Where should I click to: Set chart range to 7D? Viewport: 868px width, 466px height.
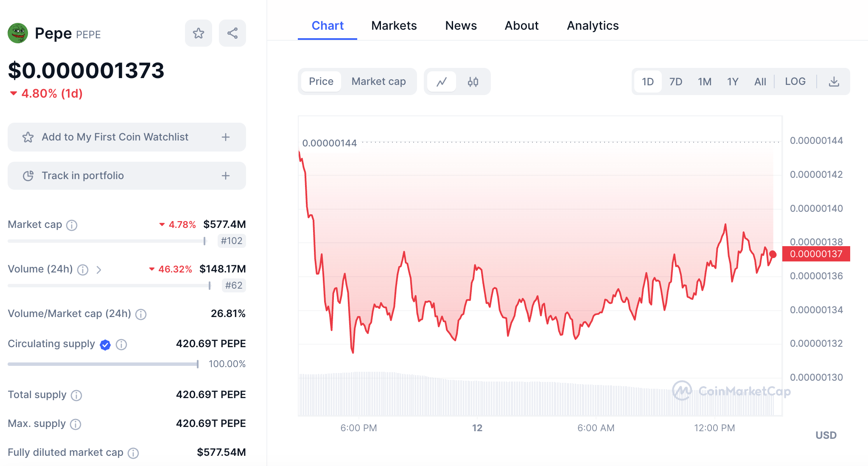point(676,81)
